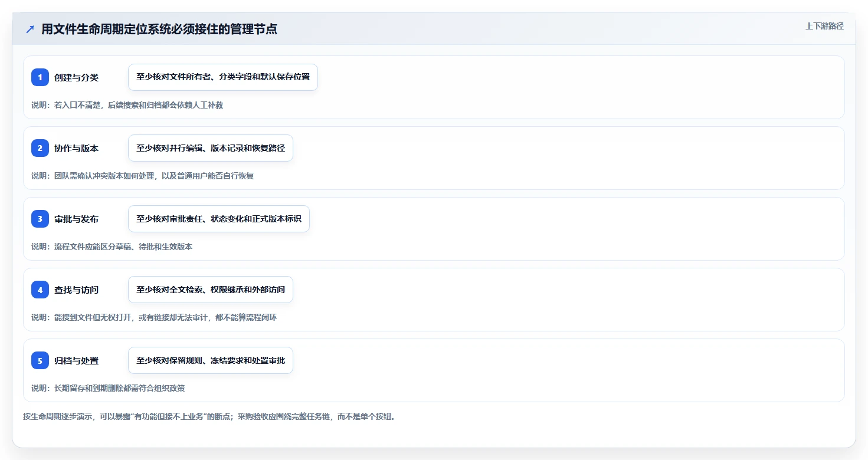Click the 审批与发布 step title
Screen dimensions: 868x460
(x=76, y=219)
